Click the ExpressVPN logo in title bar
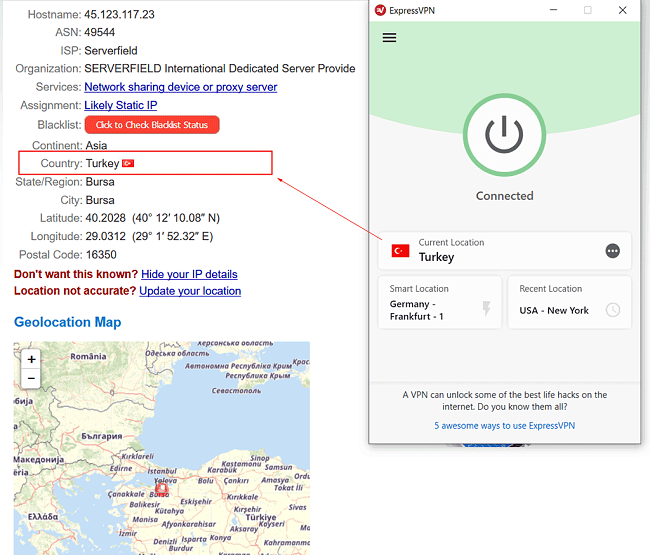The height and width of the screenshot is (555, 650). coord(380,10)
